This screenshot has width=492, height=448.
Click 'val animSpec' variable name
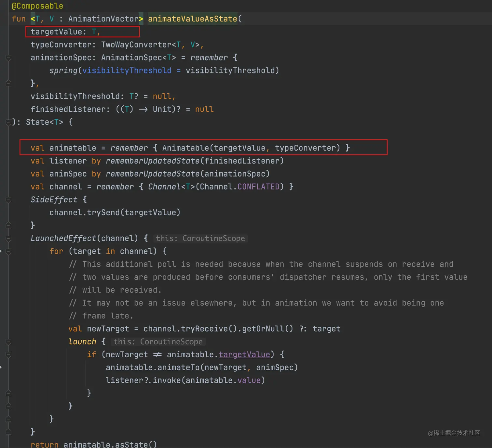tap(68, 174)
